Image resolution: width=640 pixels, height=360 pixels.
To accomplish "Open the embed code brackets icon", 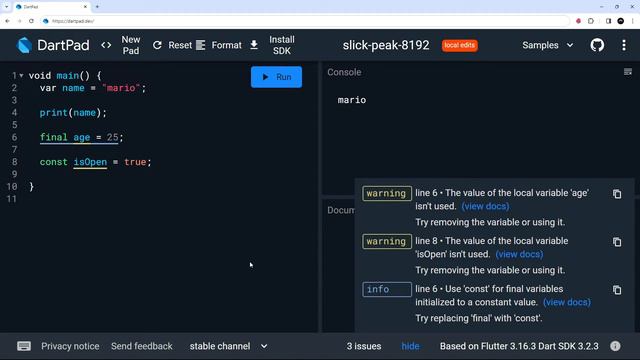I will 106,45.
